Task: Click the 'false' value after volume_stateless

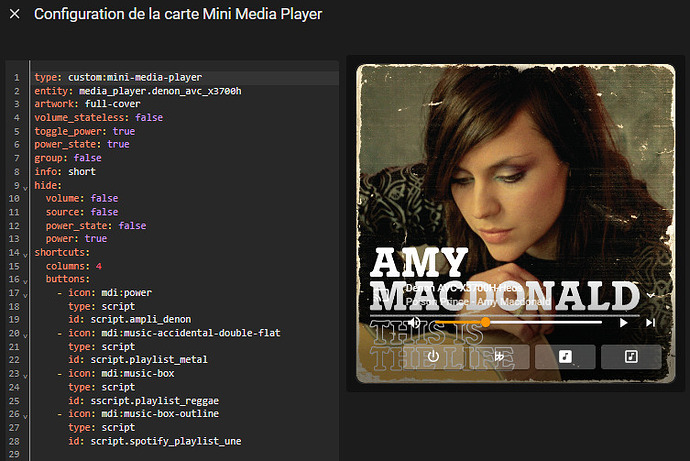Action: tap(149, 117)
